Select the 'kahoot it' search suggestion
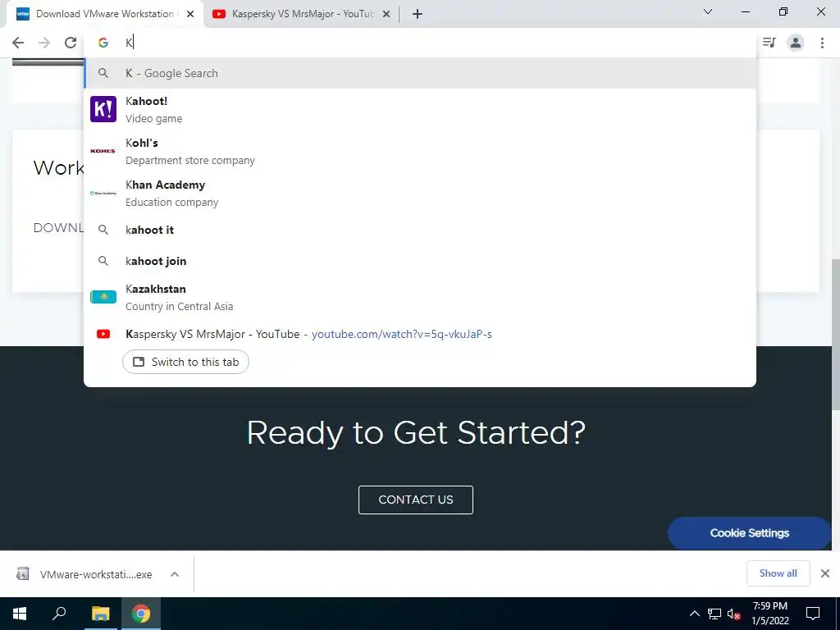Screen dimensions: 840x630 tap(420, 230)
